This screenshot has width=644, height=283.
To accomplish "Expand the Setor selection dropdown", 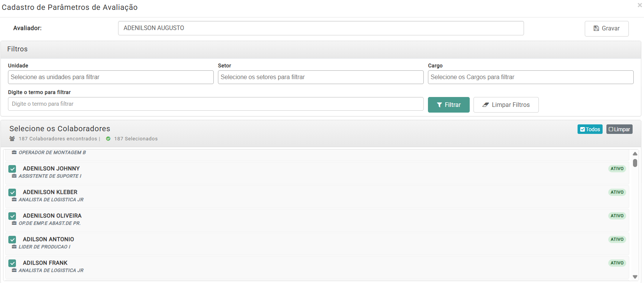I will click(x=320, y=77).
